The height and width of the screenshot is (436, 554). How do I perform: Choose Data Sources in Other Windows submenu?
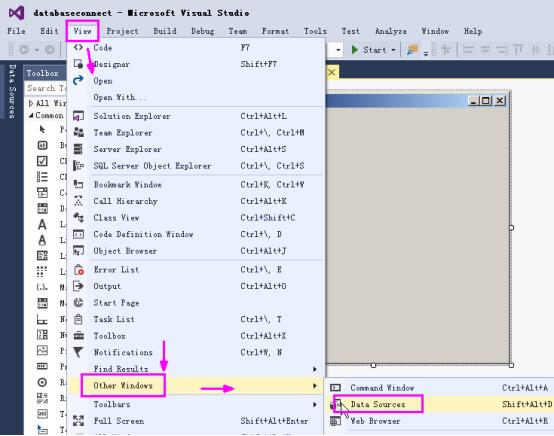(x=441, y=404)
